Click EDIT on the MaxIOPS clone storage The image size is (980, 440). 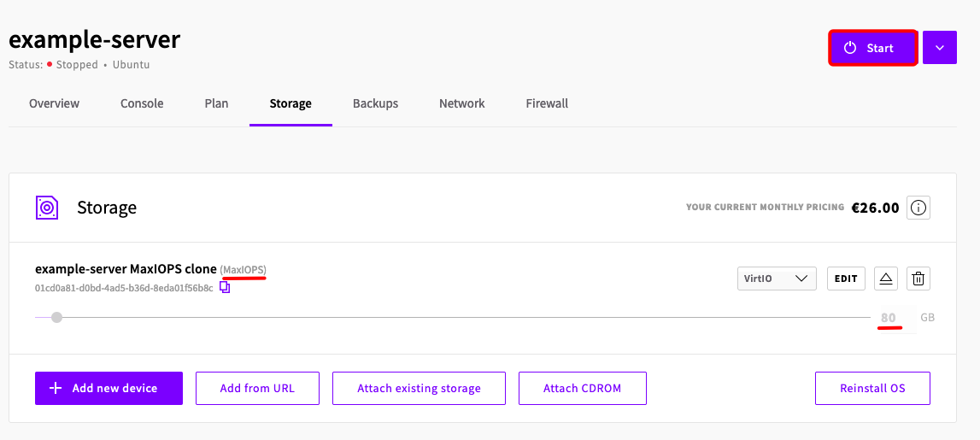point(846,279)
